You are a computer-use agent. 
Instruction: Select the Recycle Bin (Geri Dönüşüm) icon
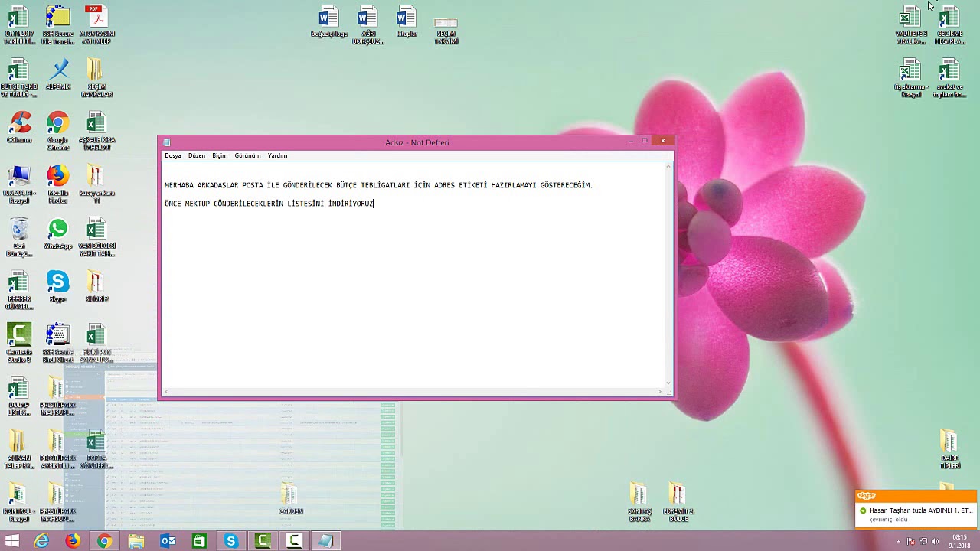[x=19, y=237]
